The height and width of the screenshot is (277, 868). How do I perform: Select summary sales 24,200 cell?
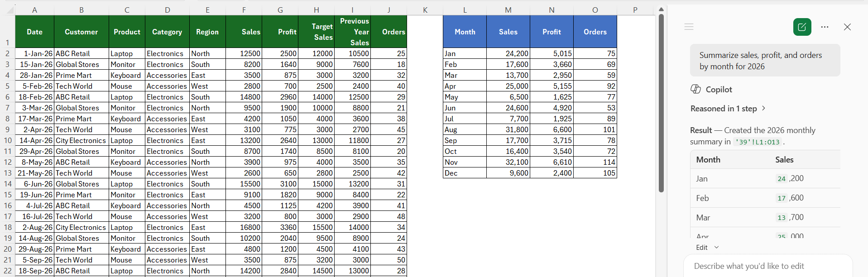pyautogui.click(x=508, y=53)
